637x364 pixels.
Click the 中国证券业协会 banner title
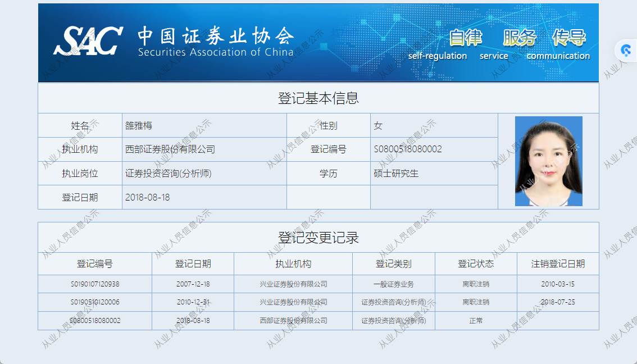(x=216, y=36)
